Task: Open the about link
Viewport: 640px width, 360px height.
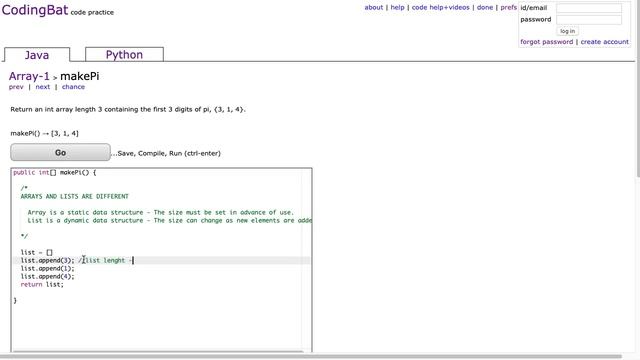Action: [x=373, y=7]
